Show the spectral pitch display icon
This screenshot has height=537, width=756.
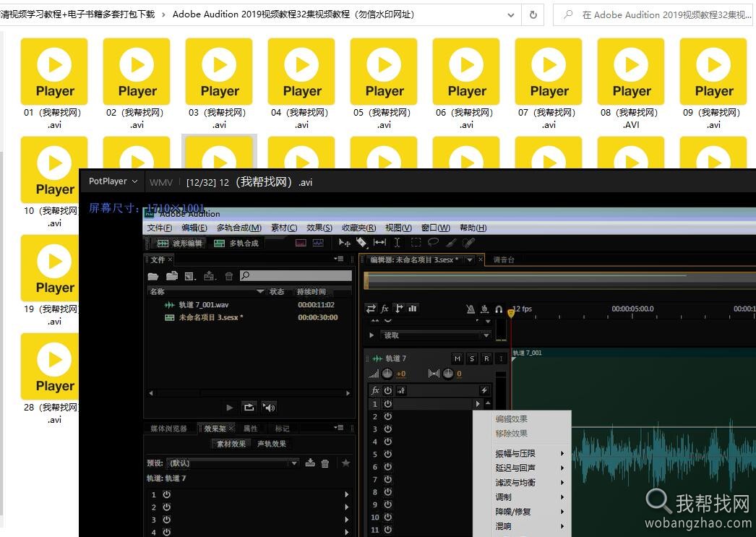pyautogui.click(x=318, y=243)
